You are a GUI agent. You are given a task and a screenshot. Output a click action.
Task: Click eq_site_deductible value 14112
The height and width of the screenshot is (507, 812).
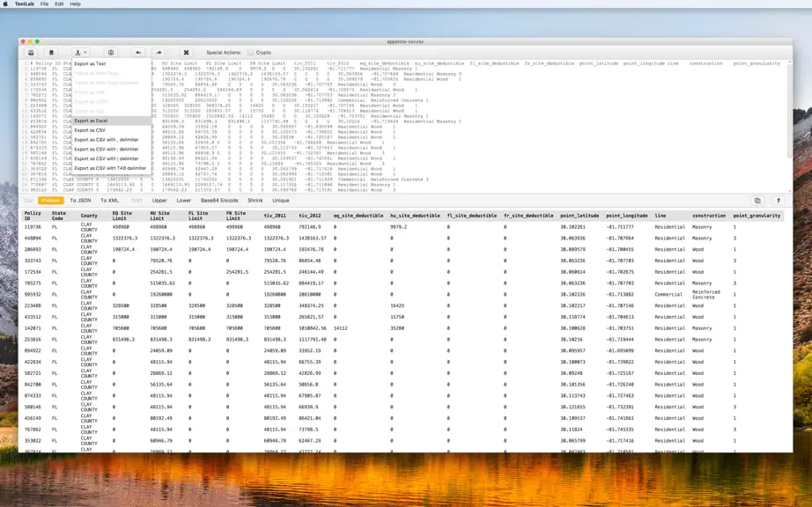(x=341, y=328)
